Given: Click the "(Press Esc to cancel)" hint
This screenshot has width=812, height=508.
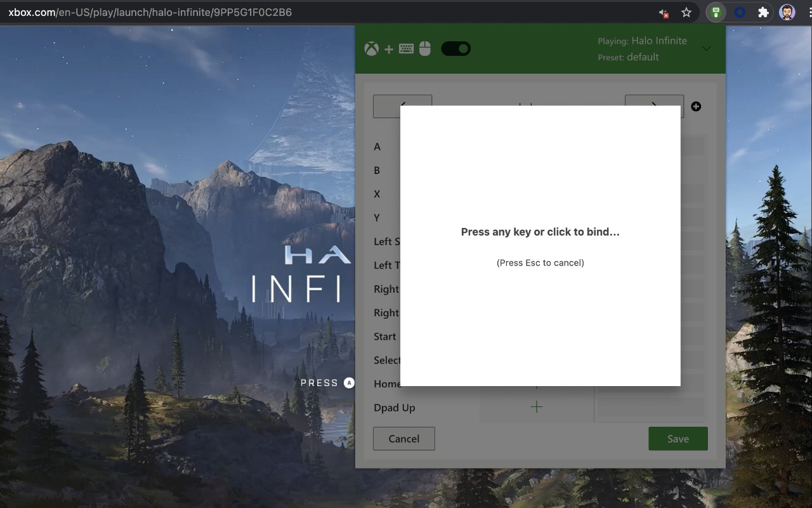Looking at the screenshot, I should coord(540,263).
